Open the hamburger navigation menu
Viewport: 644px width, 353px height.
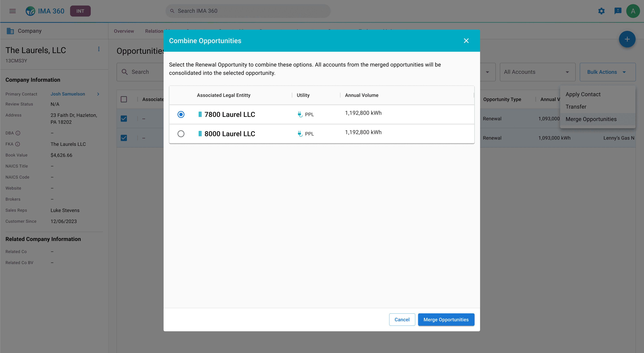13,11
